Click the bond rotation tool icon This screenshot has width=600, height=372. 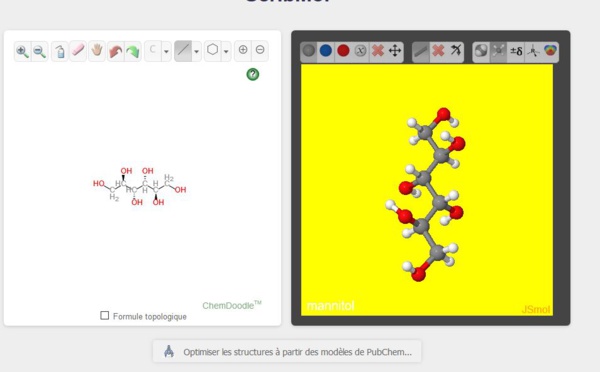coord(455,51)
